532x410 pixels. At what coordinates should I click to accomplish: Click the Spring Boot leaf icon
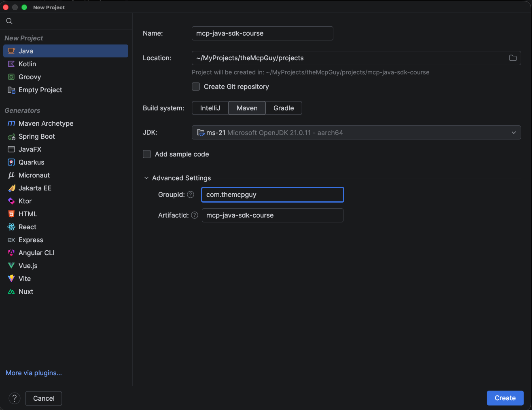tap(11, 136)
